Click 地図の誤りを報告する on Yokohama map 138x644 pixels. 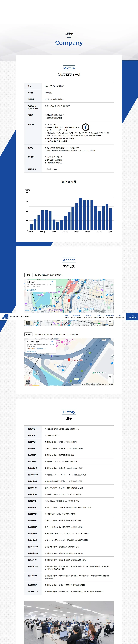107,385
